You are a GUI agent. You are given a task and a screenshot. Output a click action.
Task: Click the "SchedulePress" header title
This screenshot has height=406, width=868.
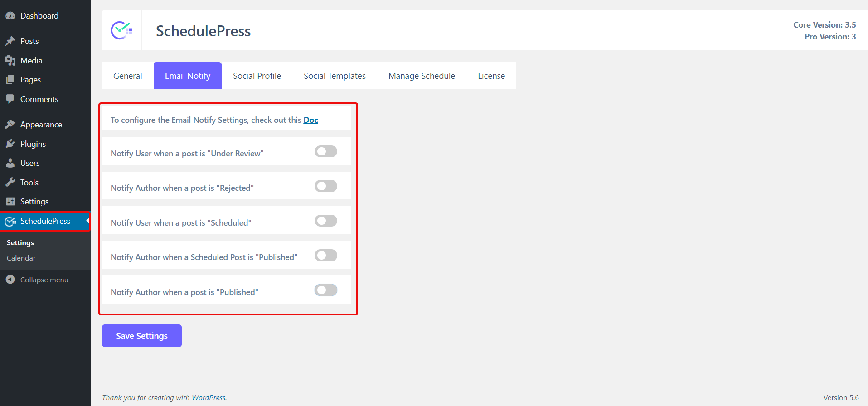(x=204, y=31)
